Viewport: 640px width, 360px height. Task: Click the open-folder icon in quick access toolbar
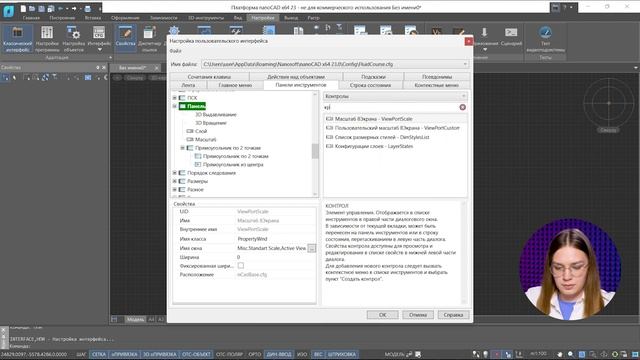click(32, 8)
